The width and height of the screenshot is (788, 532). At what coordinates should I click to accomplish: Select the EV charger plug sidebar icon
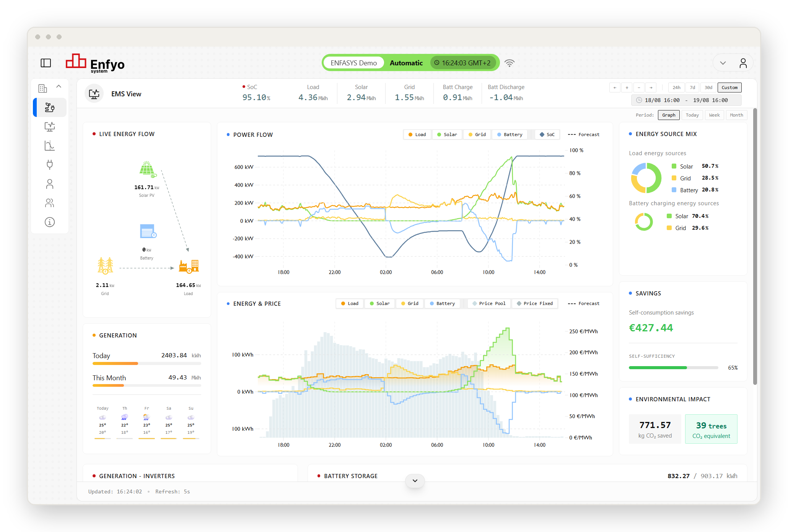[50, 165]
